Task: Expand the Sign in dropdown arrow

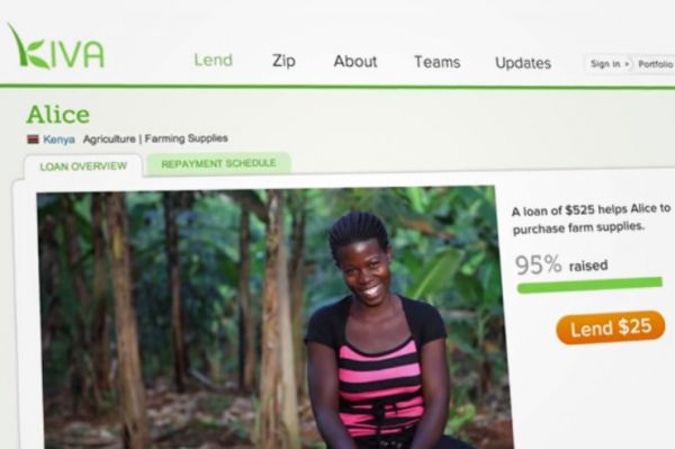Action: coord(627,65)
